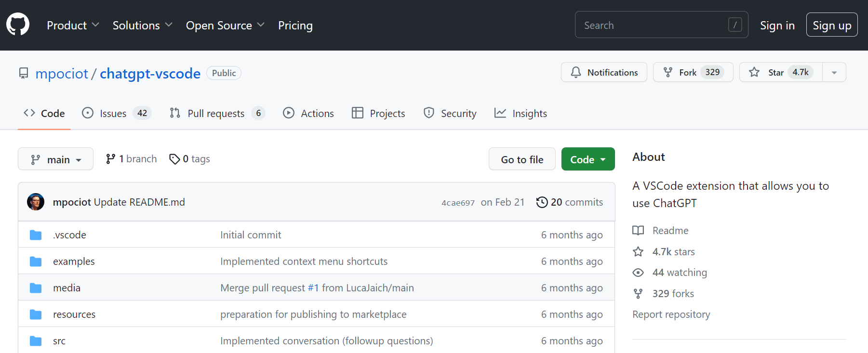Click the mpociot avatar photo
Image resolution: width=868 pixels, height=353 pixels.
tap(36, 202)
